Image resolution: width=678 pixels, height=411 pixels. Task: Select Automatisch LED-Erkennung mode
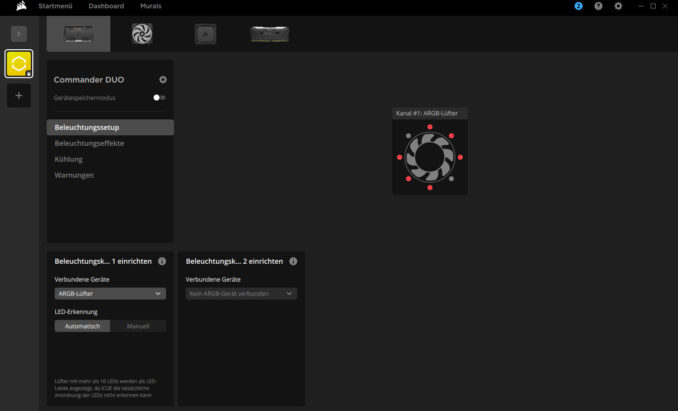coord(82,326)
